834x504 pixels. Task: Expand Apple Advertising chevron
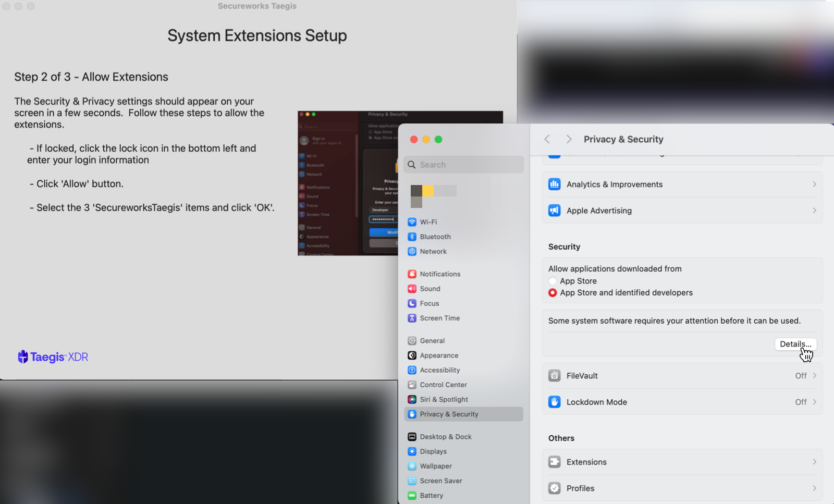pos(814,211)
